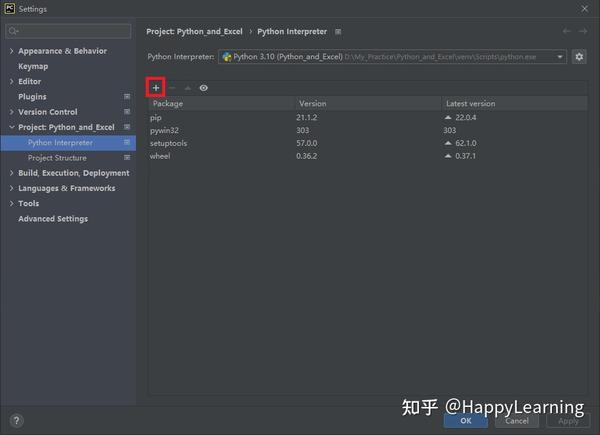600x435 pixels.
Task: Select Project Structure in settings tree
Action: coord(57,158)
